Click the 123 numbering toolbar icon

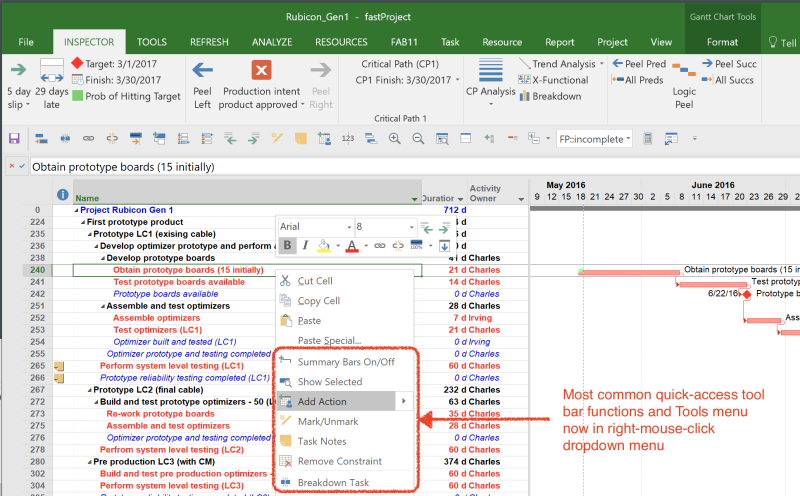[x=348, y=138]
